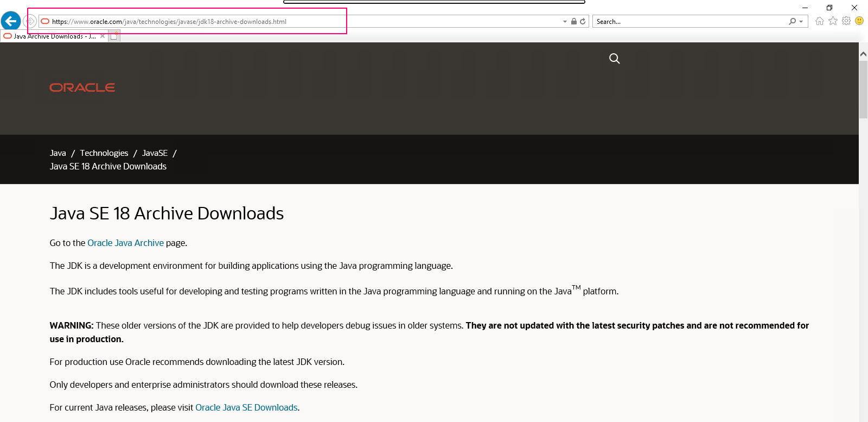Click the magnifier icon in browser search box
Image resolution: width=868 pixels, height=422 pixels.
point(793,21)
